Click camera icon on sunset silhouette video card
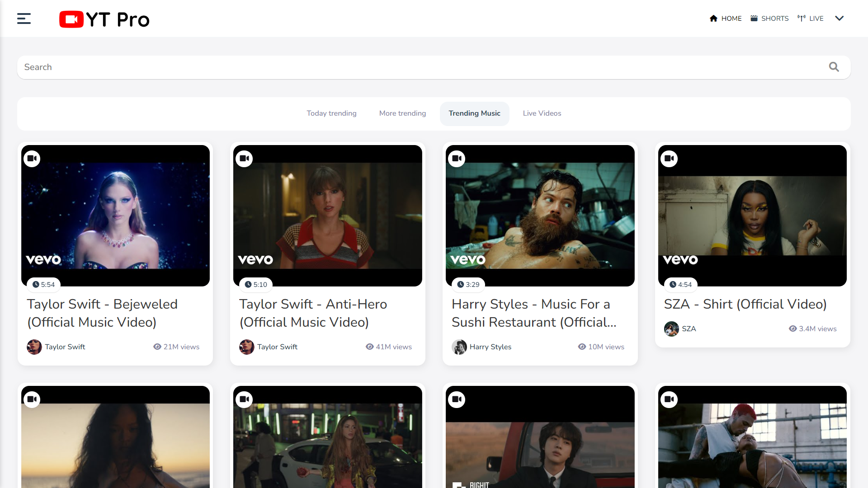The image size is (868, 488). 32,399
